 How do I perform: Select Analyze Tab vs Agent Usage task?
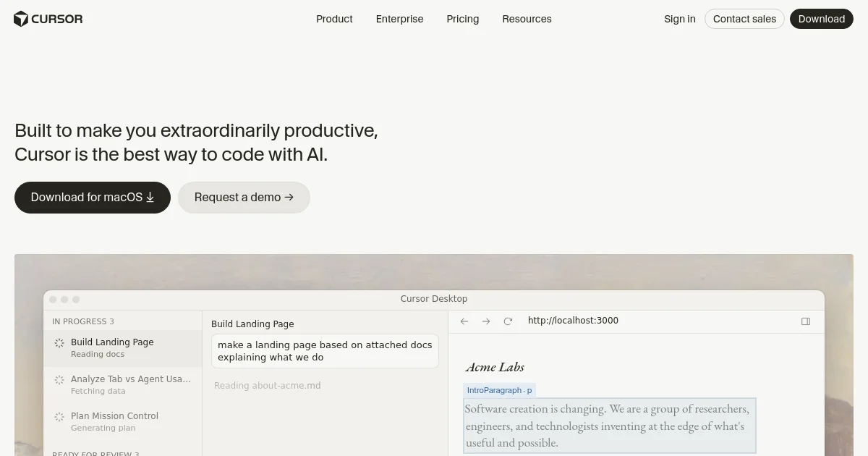coord(123,385)
